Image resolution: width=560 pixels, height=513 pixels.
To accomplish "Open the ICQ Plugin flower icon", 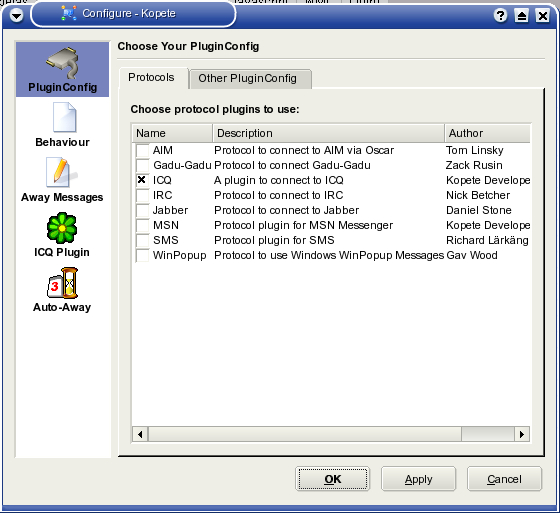I will (62, 228).
